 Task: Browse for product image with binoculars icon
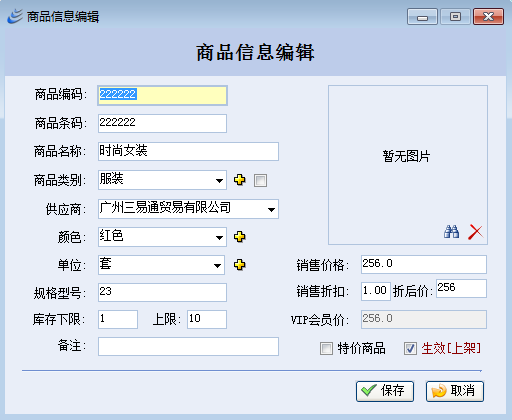tap(452, 231)
